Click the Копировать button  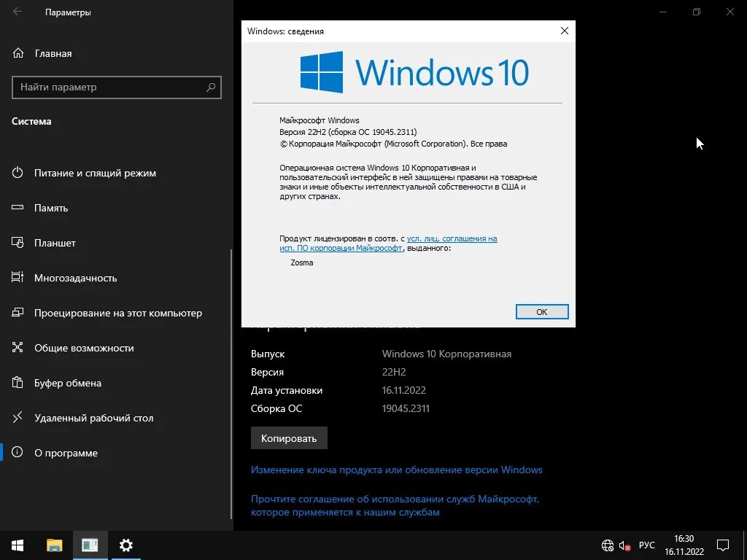(x=289, y=438)
